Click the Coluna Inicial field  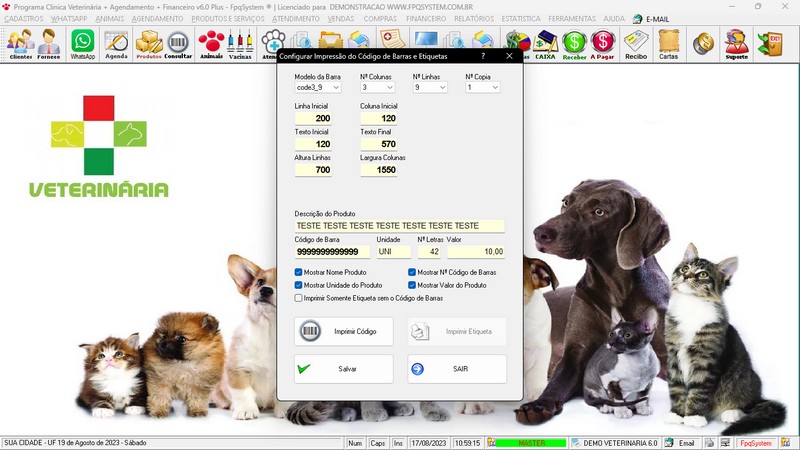(x=379, y=118)
